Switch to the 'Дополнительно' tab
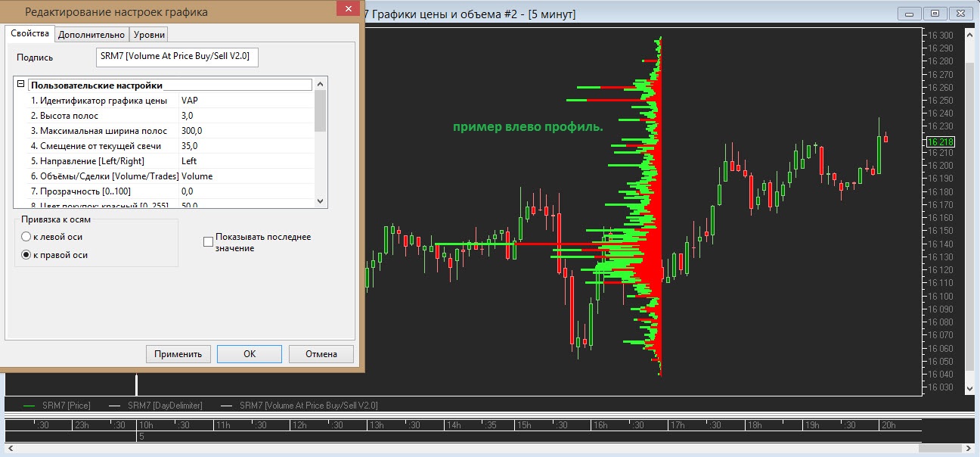 tap(91, 34)
